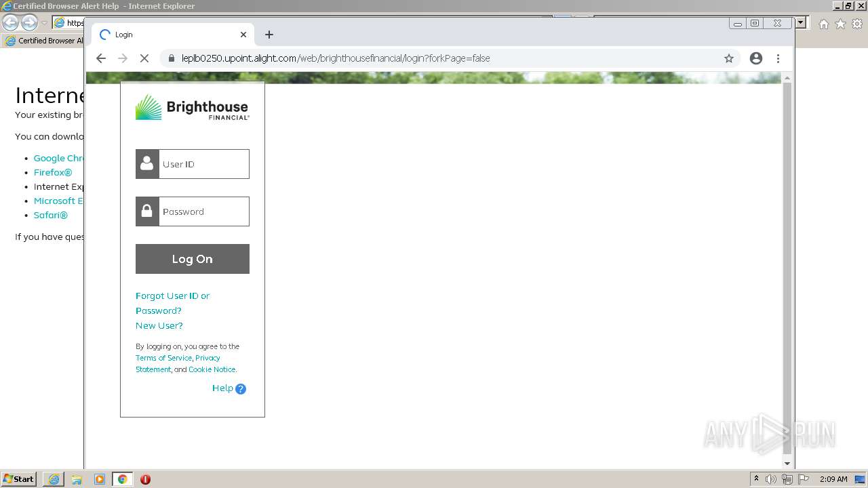The width and height of the screenshot is (868, 488).
Task: Click volume speaker icon in system tray
Action: [x=771, y=479]
